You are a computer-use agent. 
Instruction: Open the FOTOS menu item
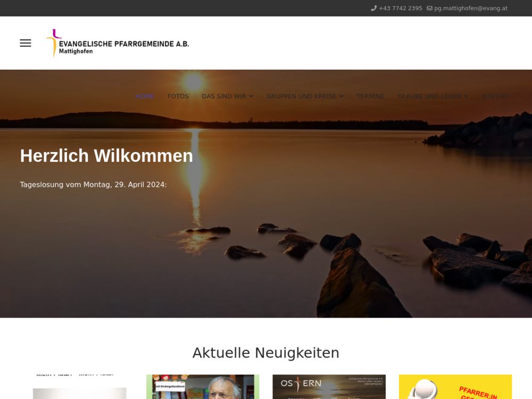click(x=178, y=96)
